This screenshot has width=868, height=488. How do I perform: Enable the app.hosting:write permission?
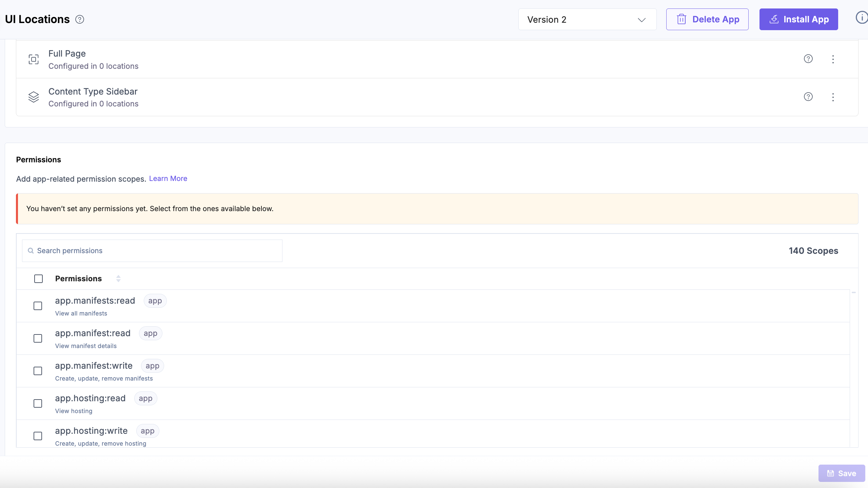[x=38, y=436]
